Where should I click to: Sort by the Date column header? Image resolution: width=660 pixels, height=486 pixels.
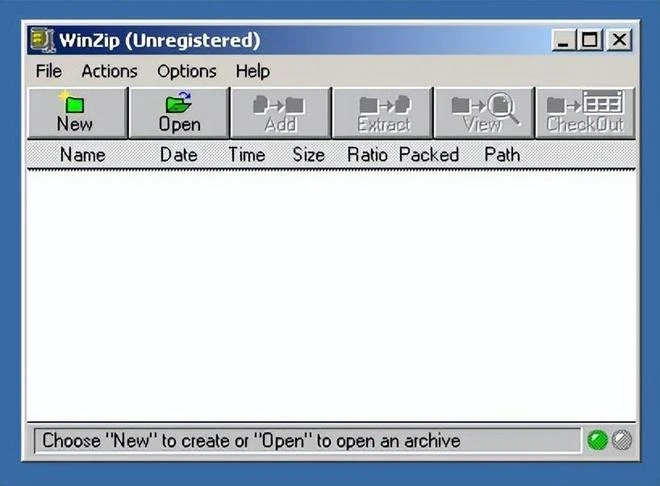pos(178,154)
